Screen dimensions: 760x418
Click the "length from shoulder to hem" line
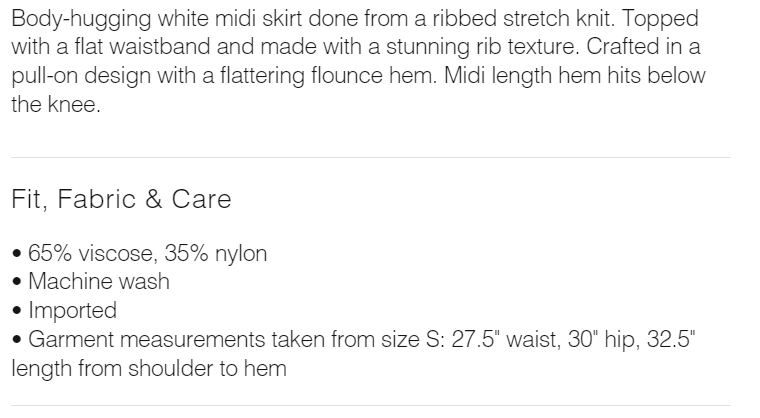(149, 368)
